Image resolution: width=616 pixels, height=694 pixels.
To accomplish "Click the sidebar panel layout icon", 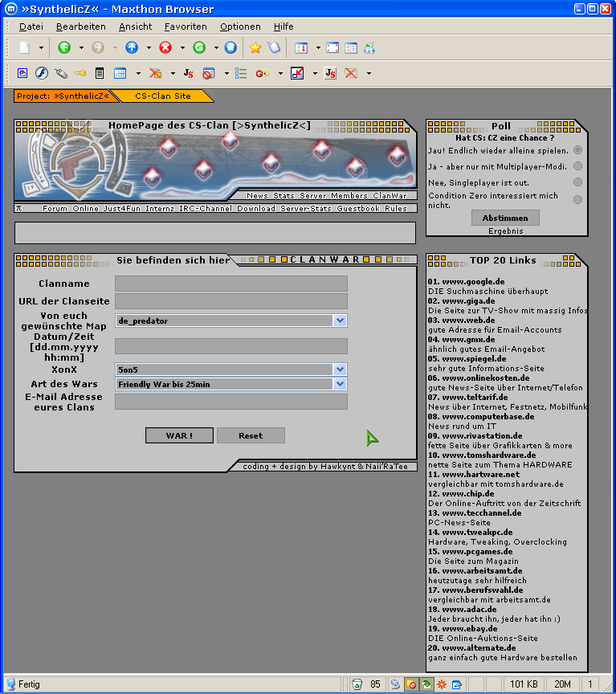I will [351, 48].
